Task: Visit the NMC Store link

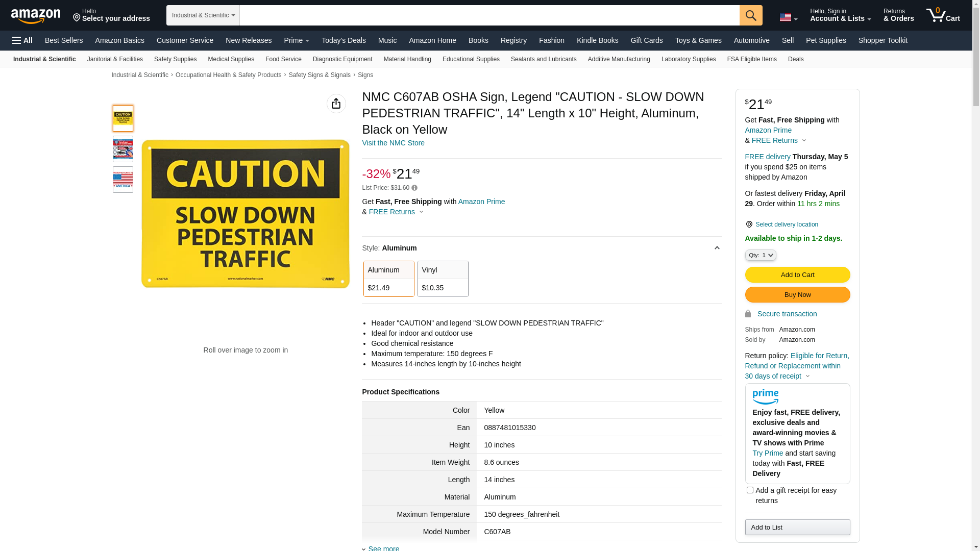Action: click(x=393, y=143)
